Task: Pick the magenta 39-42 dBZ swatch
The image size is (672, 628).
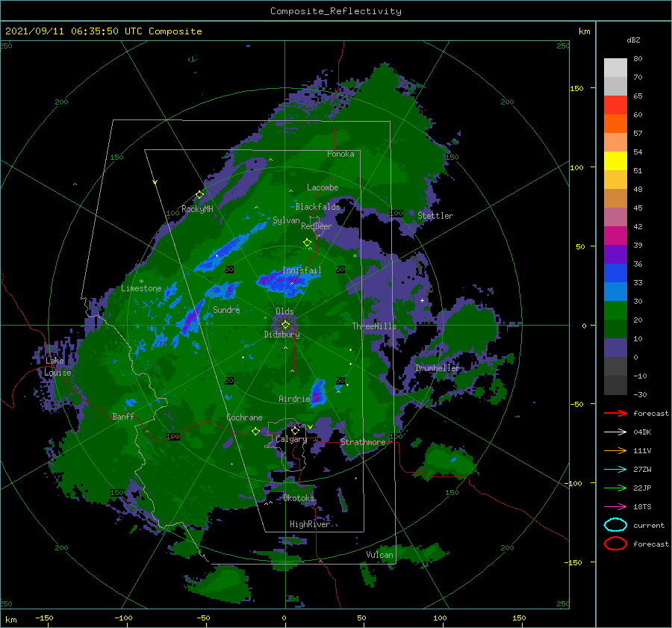Action: tap(615, 236)
